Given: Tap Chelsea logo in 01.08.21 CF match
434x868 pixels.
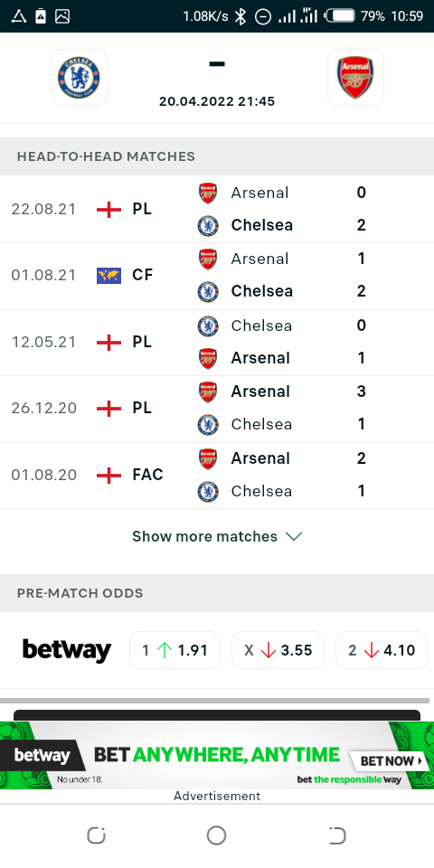Looking at the screenshot, I should 208,292.
